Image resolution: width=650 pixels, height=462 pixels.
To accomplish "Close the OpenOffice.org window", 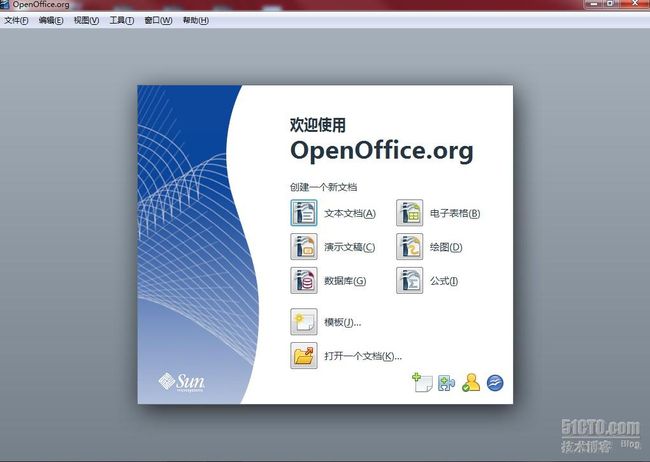I will click(634, 4).
